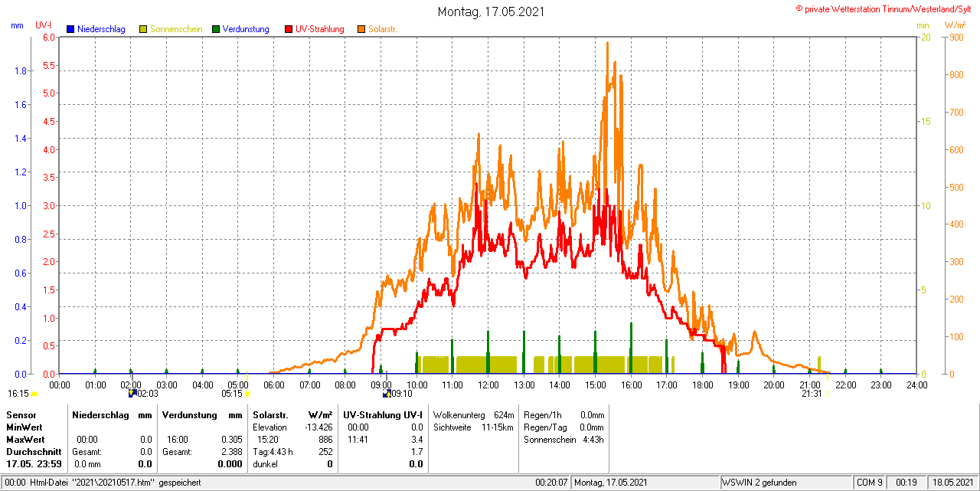
Task: Click the UV max time 11:41
Action: [358, 440]
